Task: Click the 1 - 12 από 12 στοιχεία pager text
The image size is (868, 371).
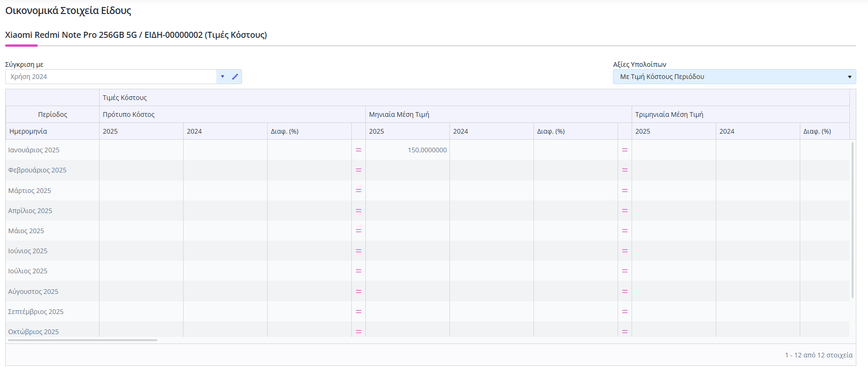Action: click(x=818, y=355)
